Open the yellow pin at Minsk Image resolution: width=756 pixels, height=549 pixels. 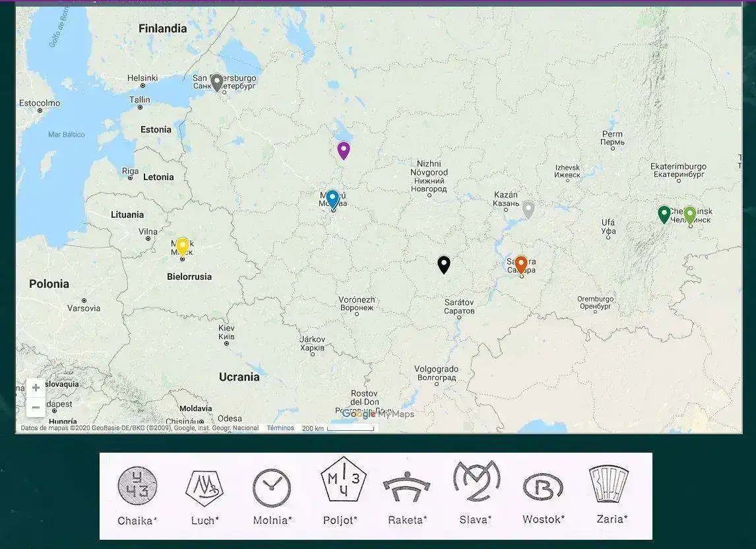183,245
